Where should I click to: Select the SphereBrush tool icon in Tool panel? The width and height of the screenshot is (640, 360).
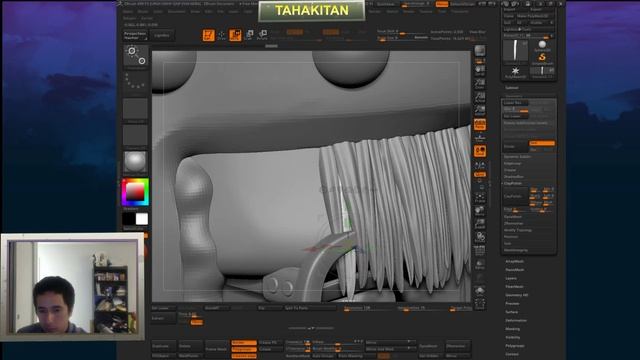pos(542,46)
